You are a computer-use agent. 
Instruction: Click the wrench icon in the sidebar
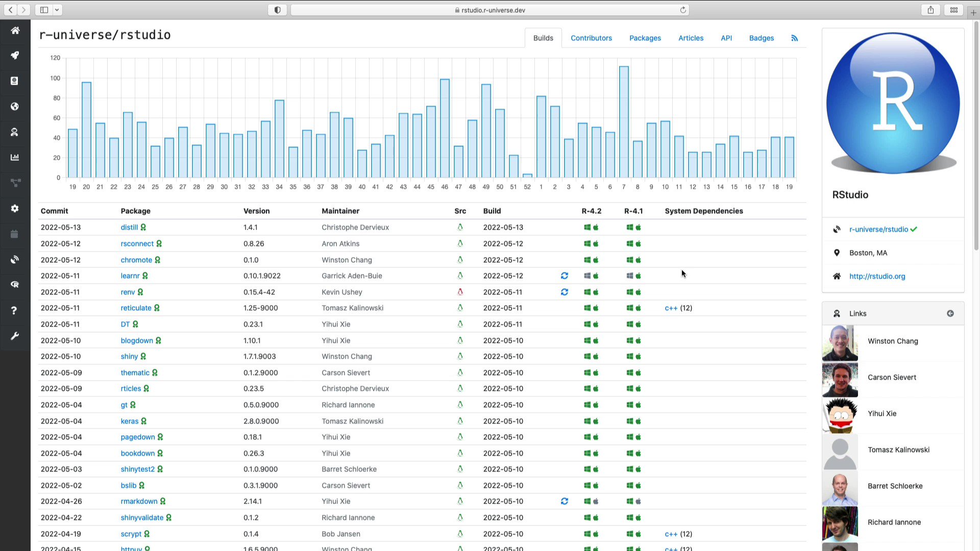pos(15,336)
